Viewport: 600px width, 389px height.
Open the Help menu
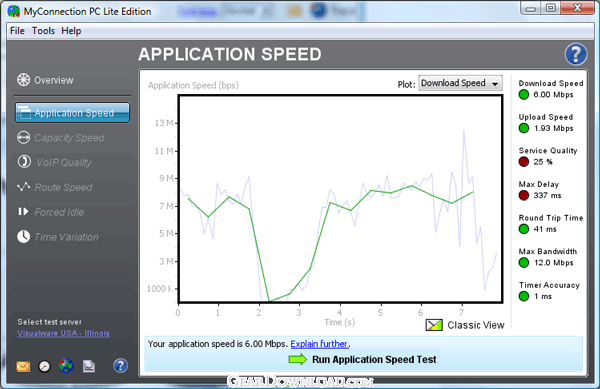pyautogui.click(x=71, y=31)
